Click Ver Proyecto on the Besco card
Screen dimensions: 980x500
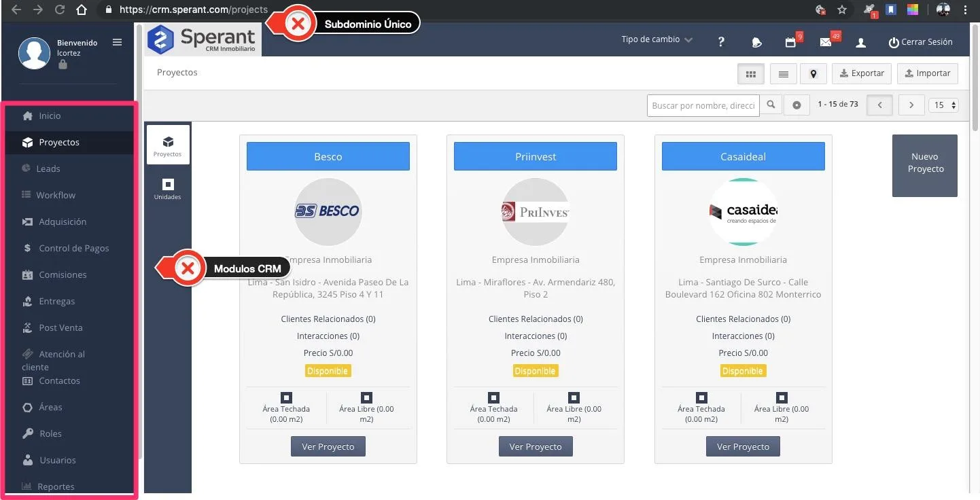point(328,446)
